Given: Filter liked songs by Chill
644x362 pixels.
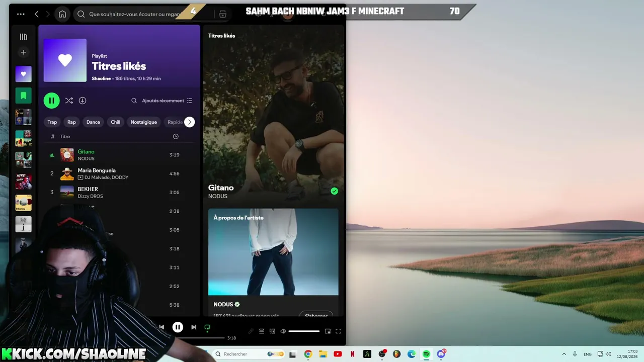Looking at the screenshot, I should [116, 122].
